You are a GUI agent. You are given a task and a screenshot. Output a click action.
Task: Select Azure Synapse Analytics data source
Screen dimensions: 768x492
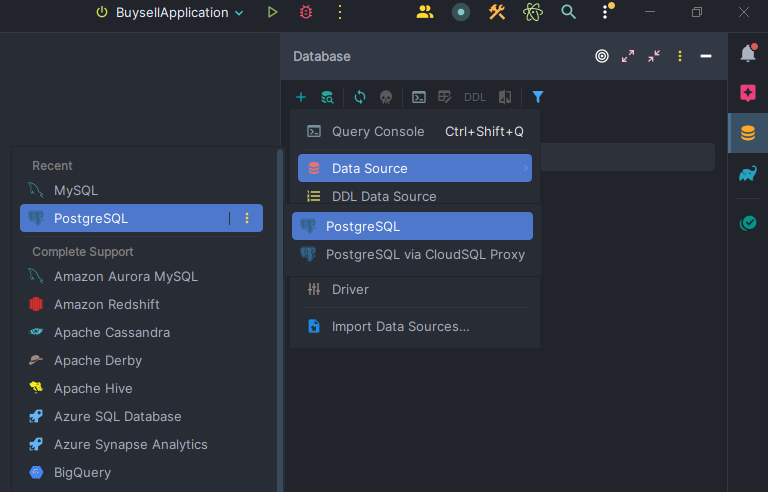pyautogui.click(x=142, y=444)
